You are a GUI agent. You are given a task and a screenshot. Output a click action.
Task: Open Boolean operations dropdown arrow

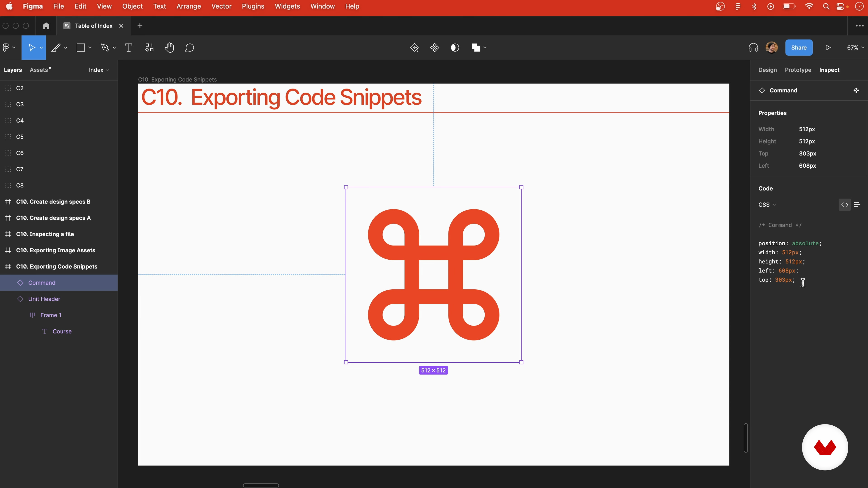pyautogui.click(x=485, y=48)
